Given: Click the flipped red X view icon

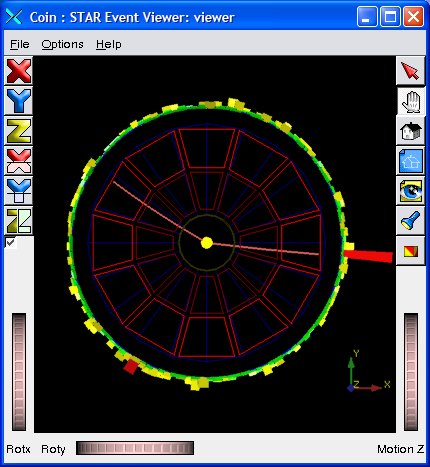Looking at the screenshot, I should (x=19, y=161).
